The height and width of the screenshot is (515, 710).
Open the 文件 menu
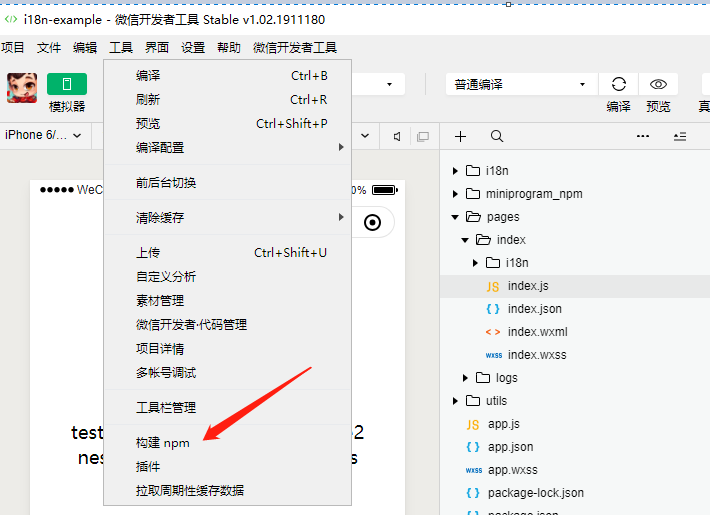[48, 48]
